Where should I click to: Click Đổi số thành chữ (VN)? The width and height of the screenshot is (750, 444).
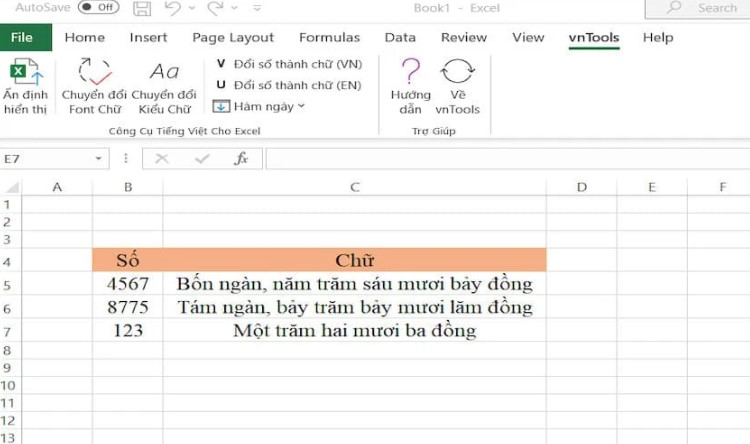pyautogui.click(x=289, y=64)
